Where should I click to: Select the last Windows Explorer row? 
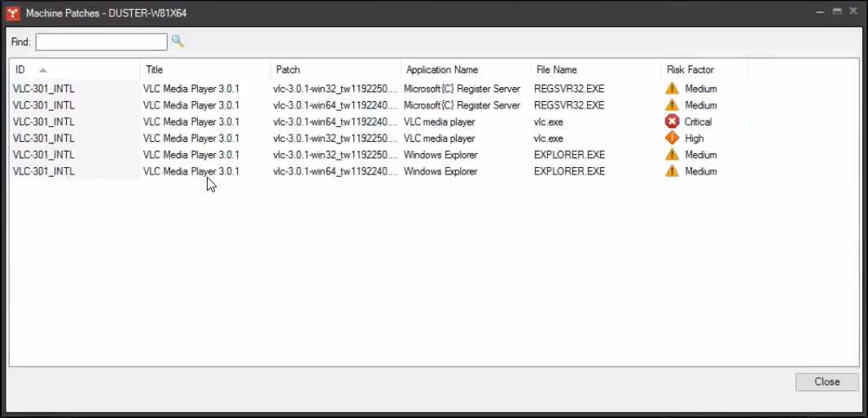[x=441, y=172]
